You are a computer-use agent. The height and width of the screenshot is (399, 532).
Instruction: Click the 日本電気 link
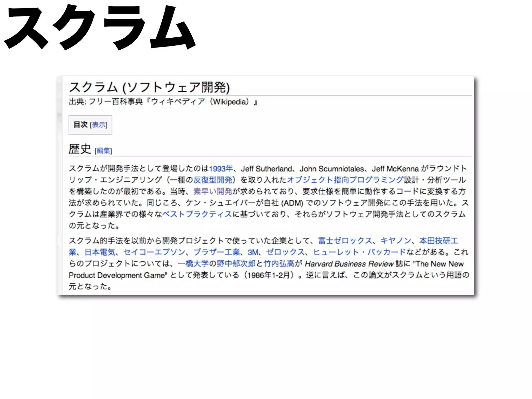pyautogui.click(x=100, y=252)
